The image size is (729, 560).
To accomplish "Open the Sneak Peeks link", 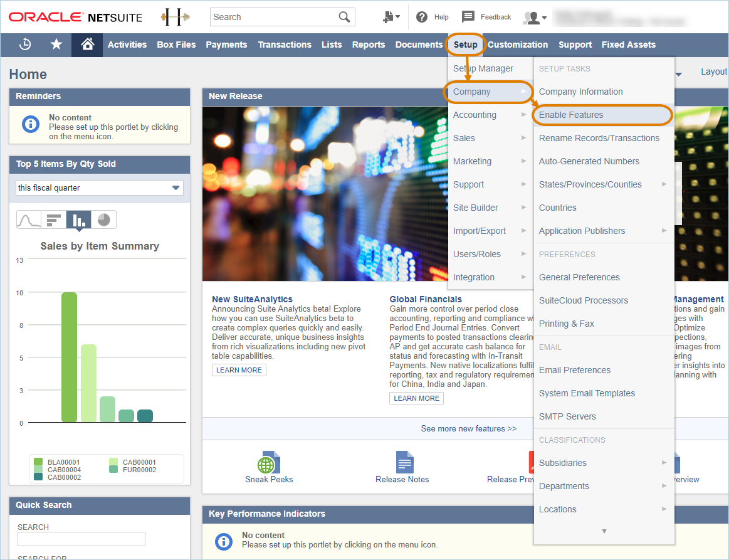I will [x=269, y=480].
